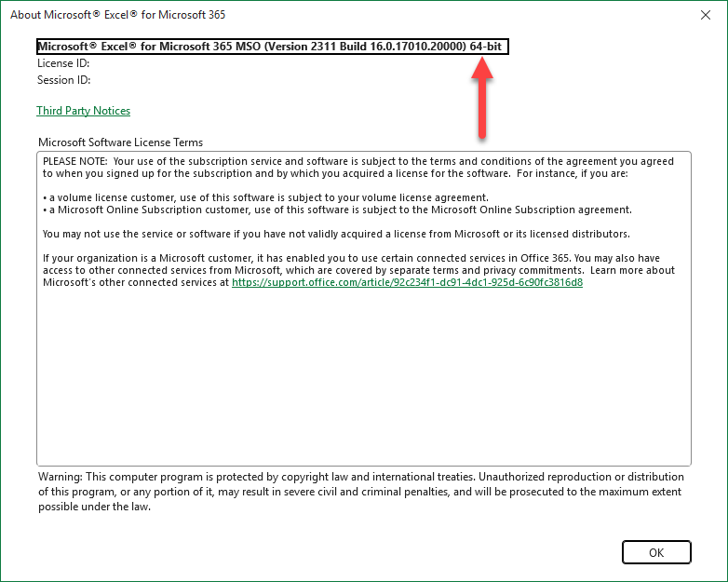Click the dialog title 'About Microsoft Excel for Microsoft 365'
Image resolution: width=728 pixels, height=582 pixels.
tap(118, 15)
